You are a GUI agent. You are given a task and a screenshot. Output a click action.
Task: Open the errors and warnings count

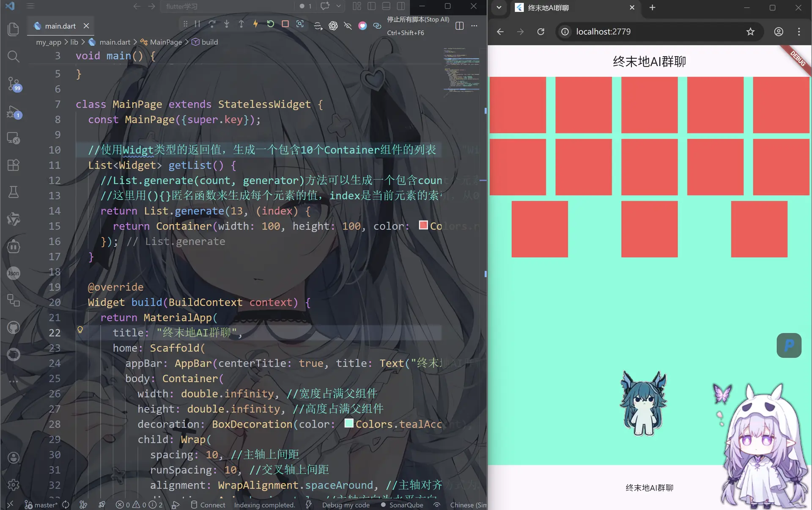pos(139,504)
